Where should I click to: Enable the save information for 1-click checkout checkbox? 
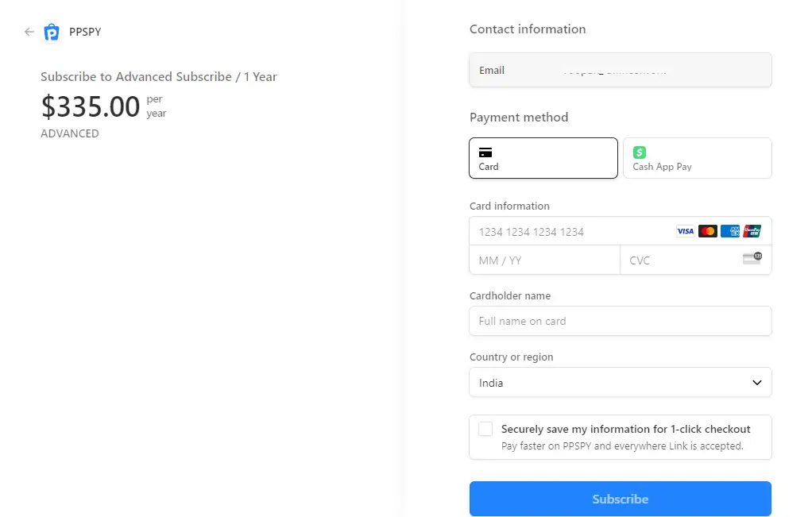(485, 428)
